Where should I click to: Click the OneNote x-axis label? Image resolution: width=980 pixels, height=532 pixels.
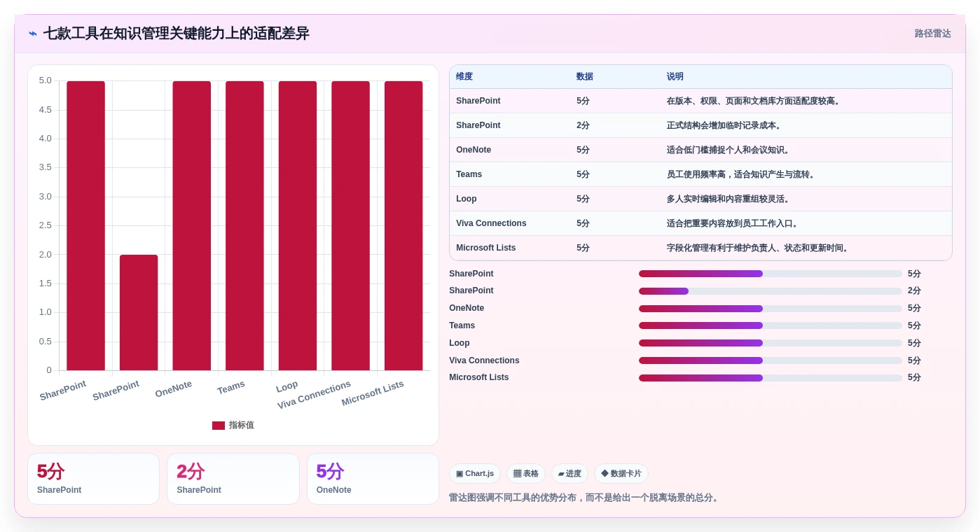pyautogui.click(x=174, y=388)
